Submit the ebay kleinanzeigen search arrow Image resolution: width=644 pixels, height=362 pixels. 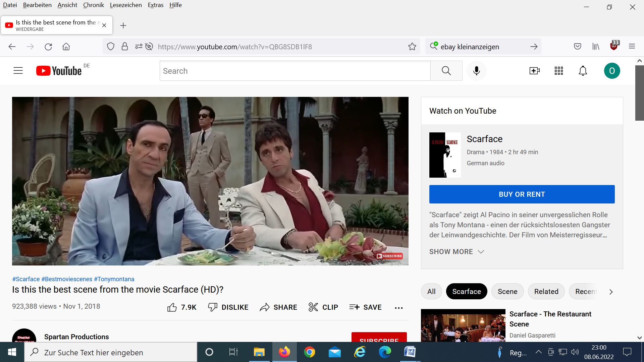[x=534, y=47]
